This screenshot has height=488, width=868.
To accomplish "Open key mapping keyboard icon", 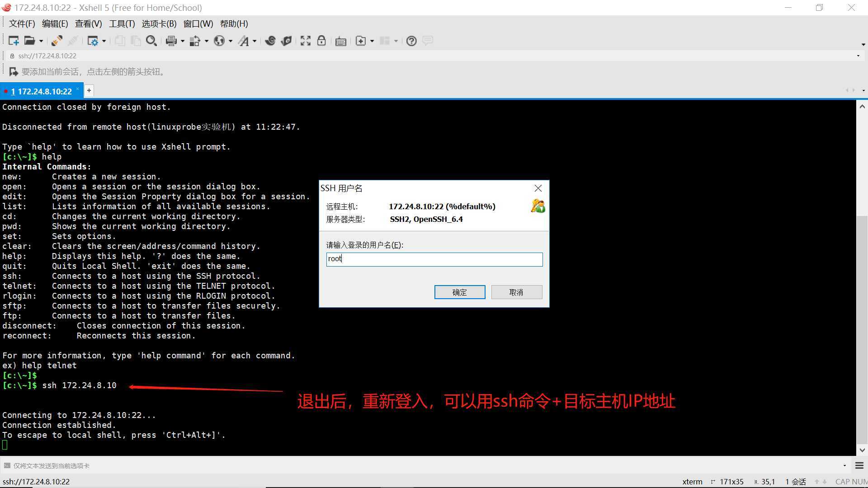I will [341, 41].
